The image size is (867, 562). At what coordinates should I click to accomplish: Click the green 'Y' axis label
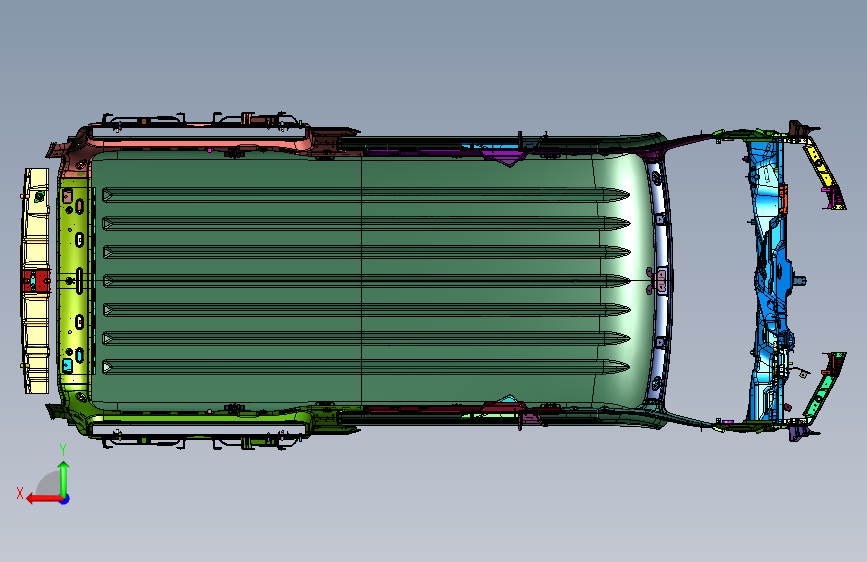pos(63,450)
